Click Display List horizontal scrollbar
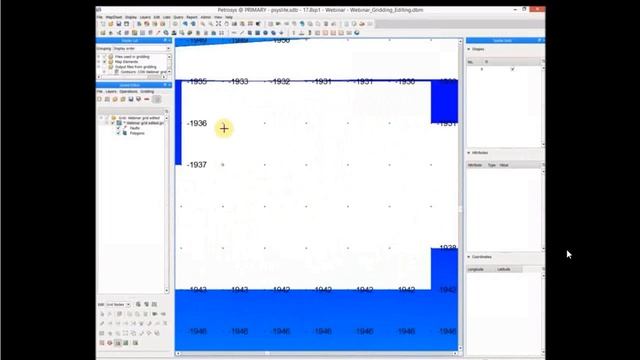Viewport: 640px width, 360px height. coord(132,77)
